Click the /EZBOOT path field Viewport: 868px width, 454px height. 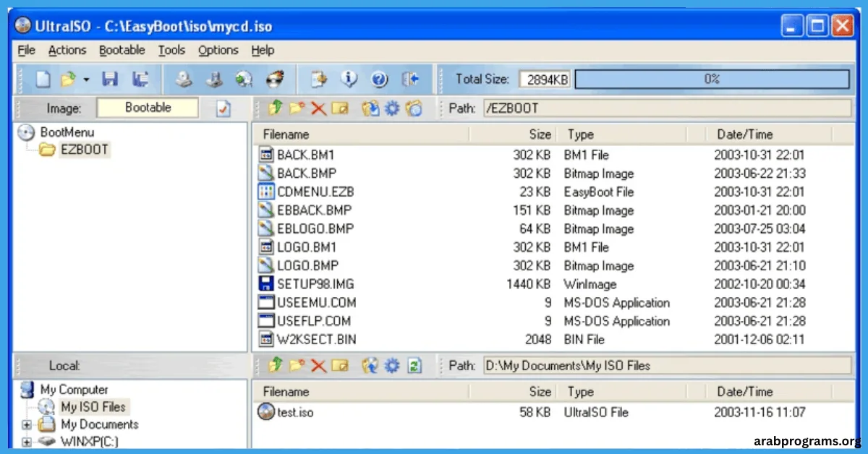tap(667, 108)
